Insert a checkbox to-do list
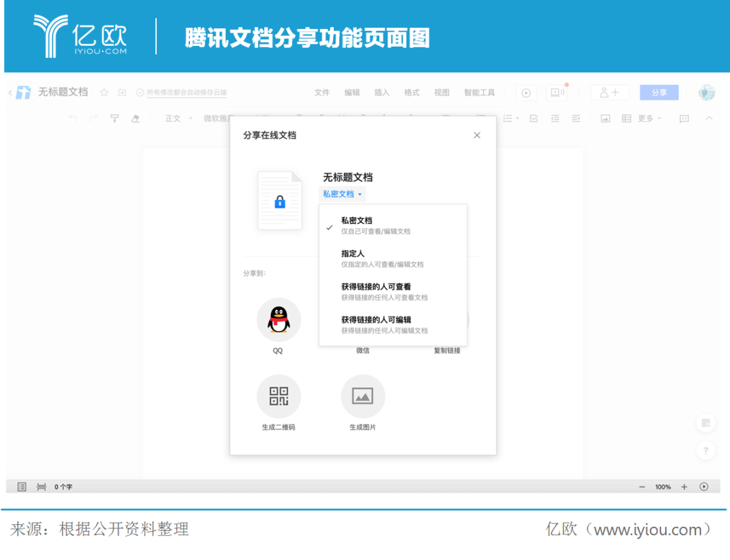 tap(534, 119)
